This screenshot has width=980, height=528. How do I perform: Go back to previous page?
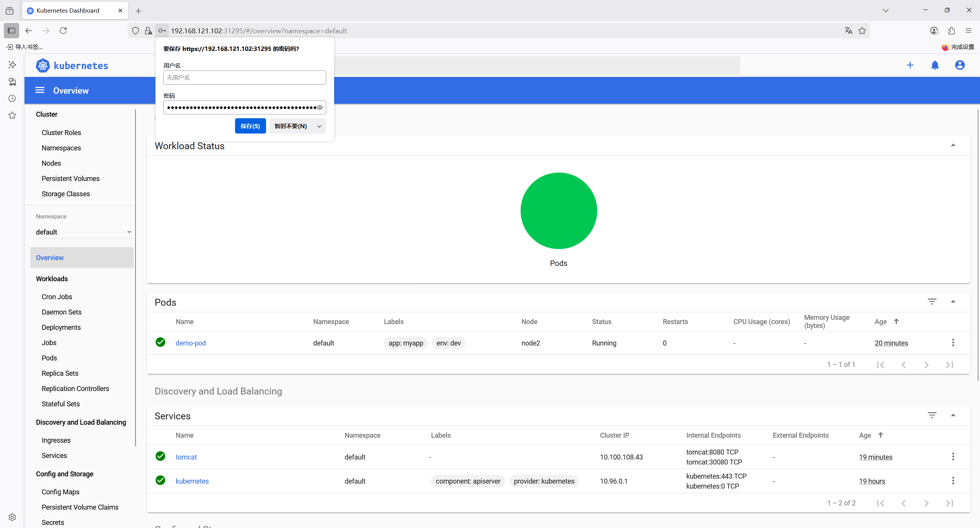click(29, 31)
